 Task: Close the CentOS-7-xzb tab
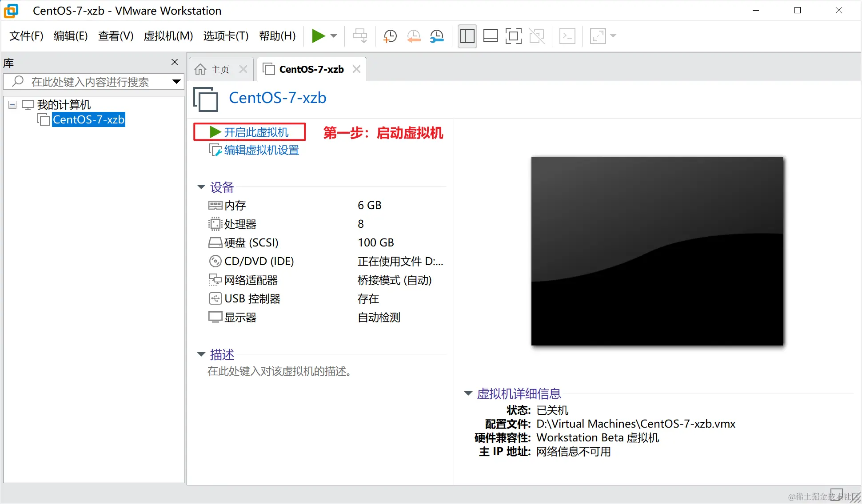point(356,69)
